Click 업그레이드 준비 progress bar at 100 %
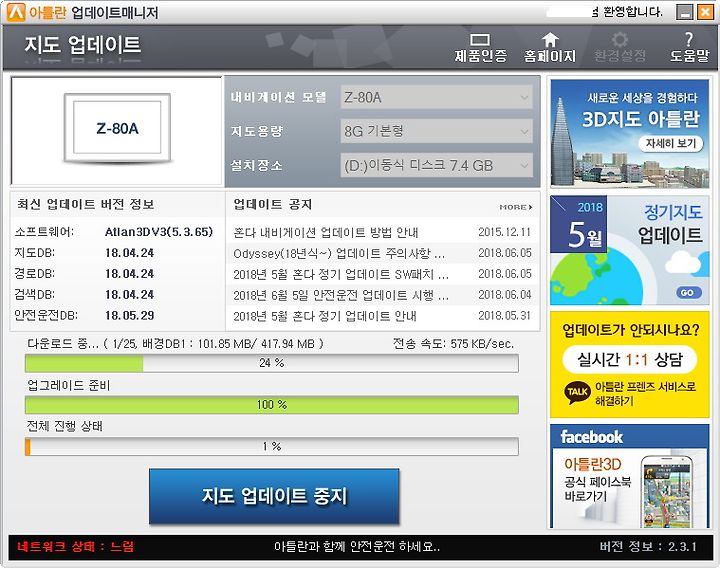720x568 pixels. tap(272, 405)
